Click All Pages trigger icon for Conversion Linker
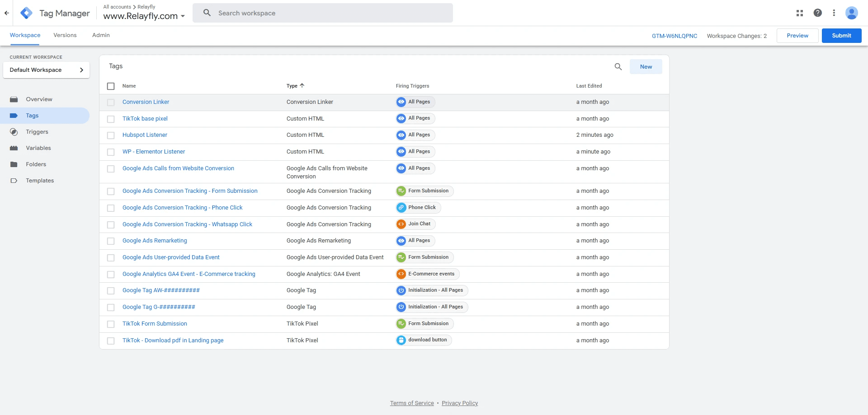The height and width of the screenshot is (415, 868). (401, 102)
